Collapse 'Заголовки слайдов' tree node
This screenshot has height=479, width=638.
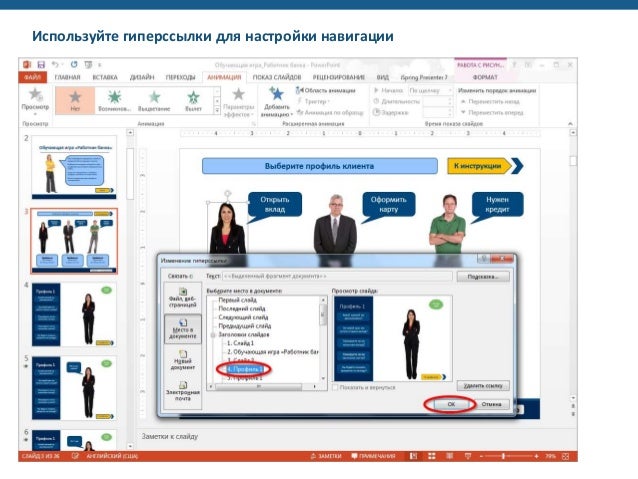[213, 335]
